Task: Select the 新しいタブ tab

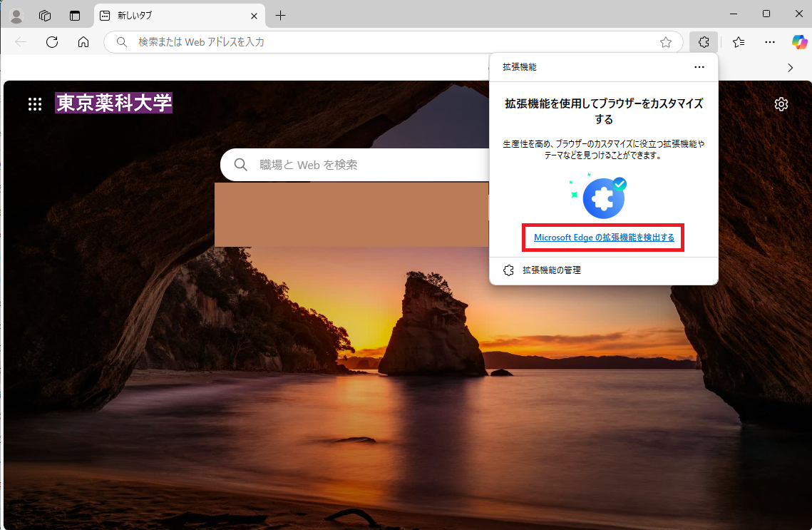Action: click(x=171, y=15)
